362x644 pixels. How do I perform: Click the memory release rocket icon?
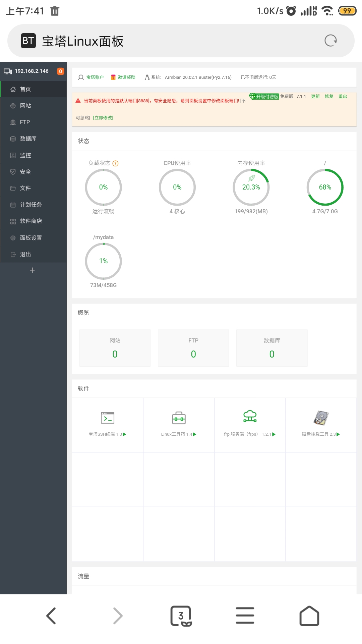(x=251, y=178)
